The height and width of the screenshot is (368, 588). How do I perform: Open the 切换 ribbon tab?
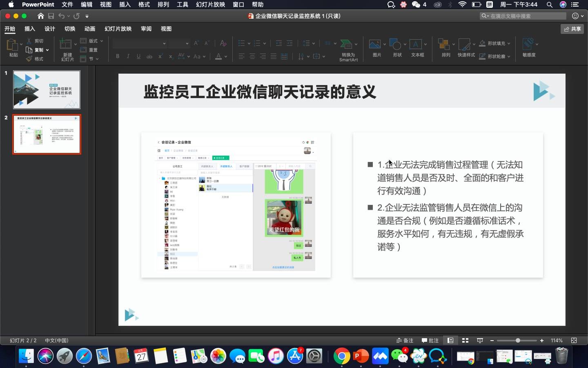[70, 29]
